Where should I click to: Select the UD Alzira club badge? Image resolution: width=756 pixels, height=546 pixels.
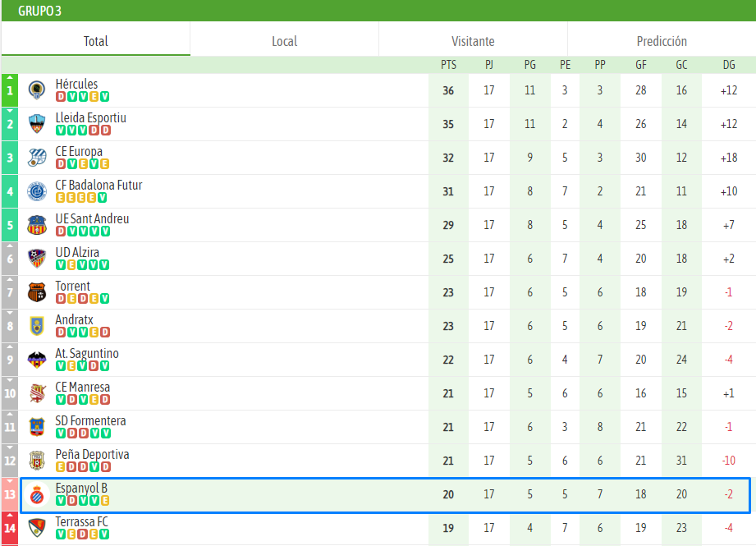36,258
